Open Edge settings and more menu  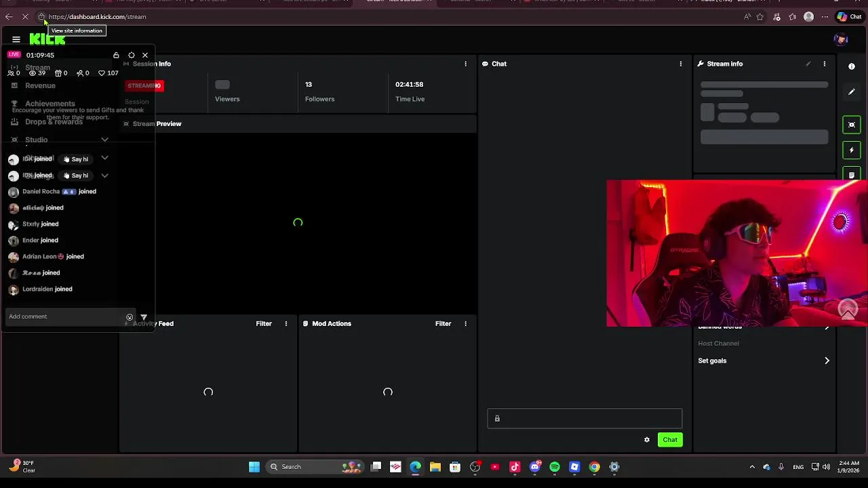pos(825,17)
